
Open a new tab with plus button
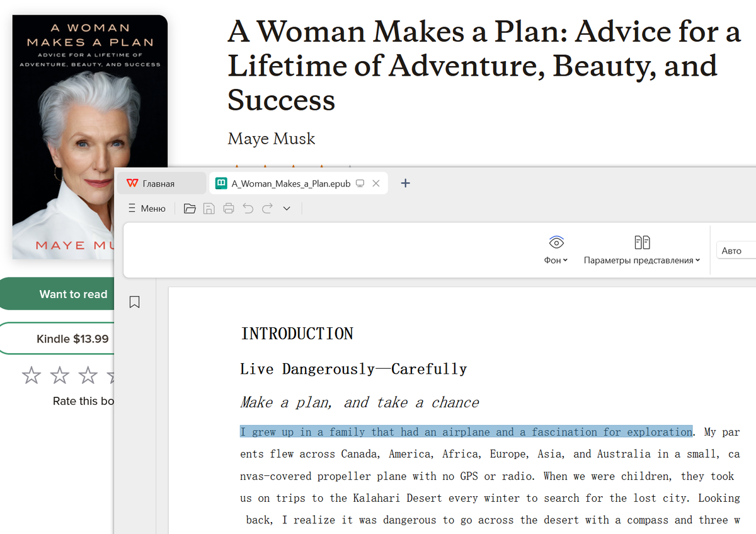406,183
